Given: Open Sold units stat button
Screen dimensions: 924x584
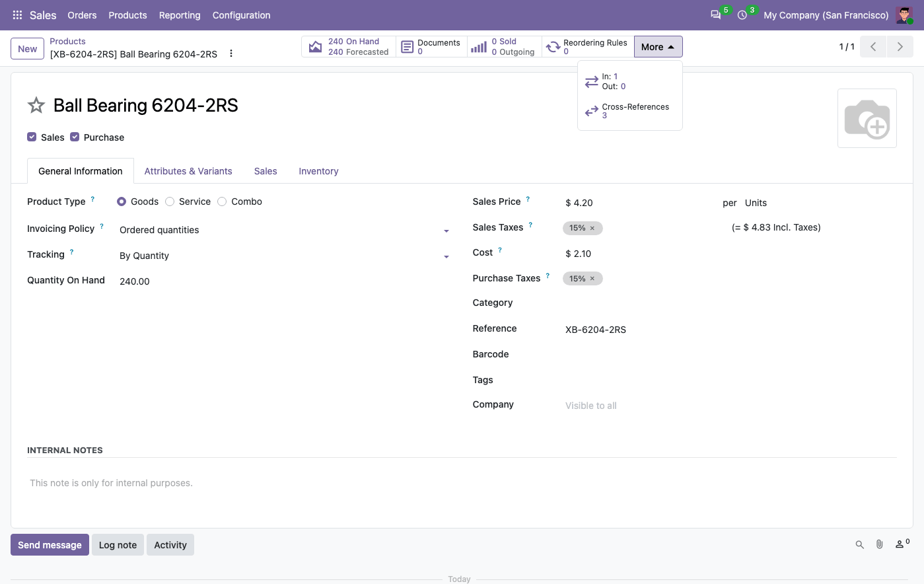Looking at the screenshot, I should 504,47.
